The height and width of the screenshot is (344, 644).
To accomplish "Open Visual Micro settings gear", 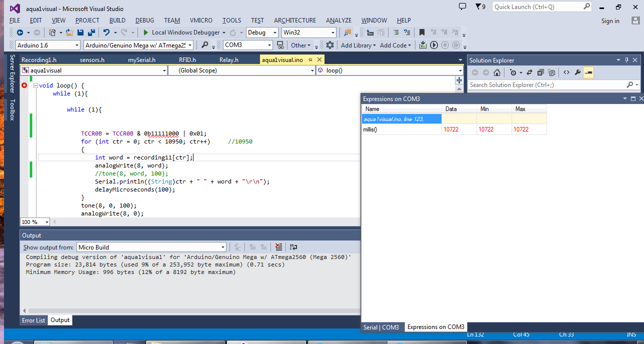I will tap(330, 45).
